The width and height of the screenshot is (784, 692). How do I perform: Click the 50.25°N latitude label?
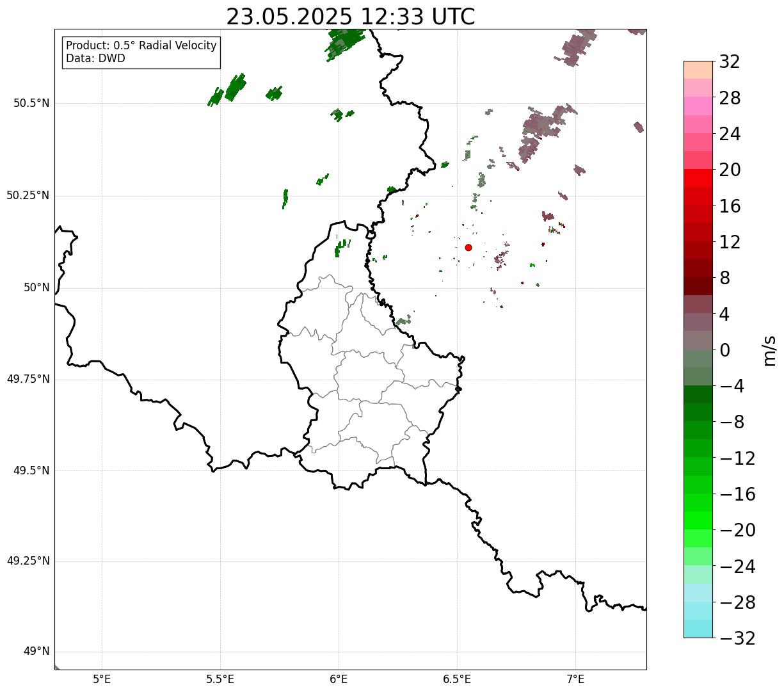[28, 195]
